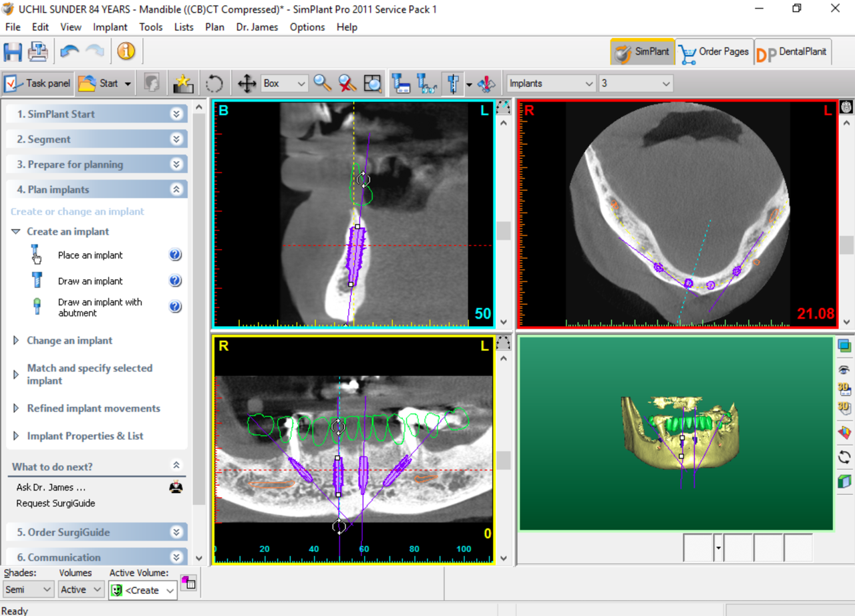Viewport: 855px width, 616px height.
Task: Open the Tools menu
Action: (151, 27)
